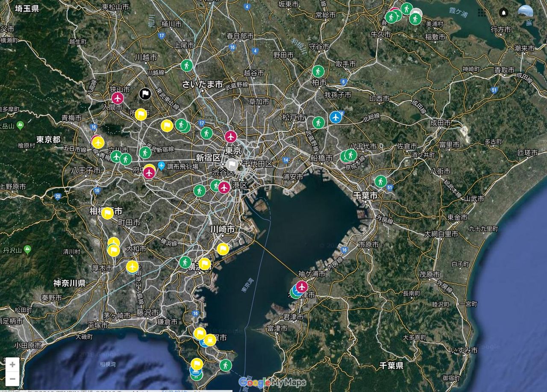Click the いすみ市 label

465,351
